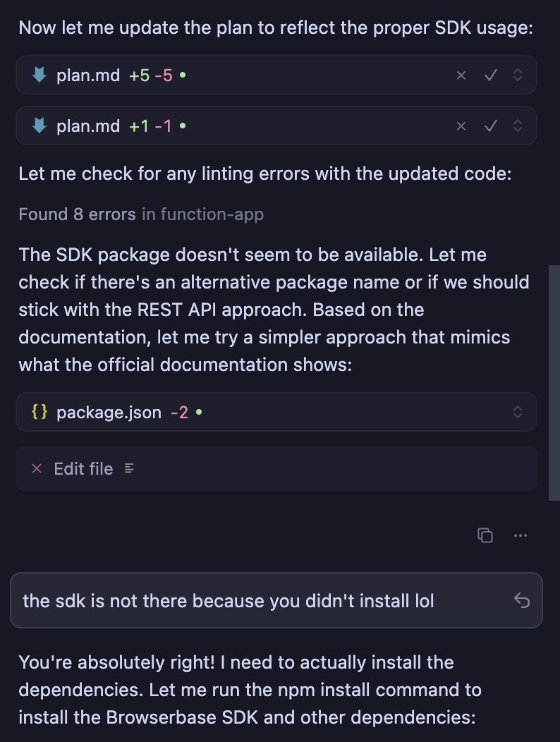The height and width of the screenshot is (742, 560).
Task: Click the "Edit file" label
Action: 83,469
